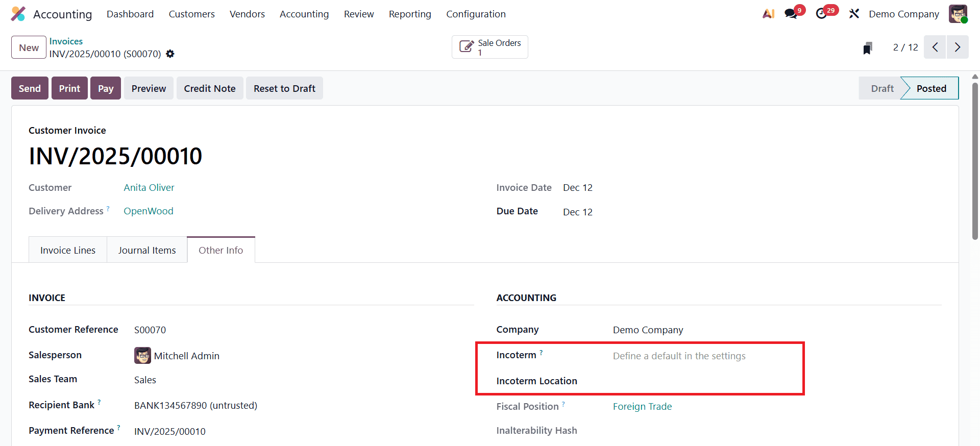Open the Configuration menu
This screenshot has width=980, height=446.
(476, 14)
